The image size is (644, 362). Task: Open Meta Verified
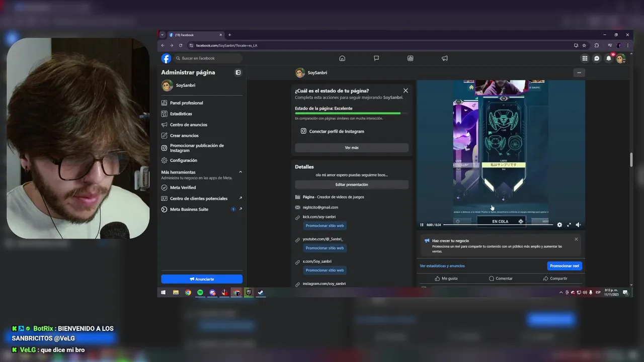[x=202, y=188]
